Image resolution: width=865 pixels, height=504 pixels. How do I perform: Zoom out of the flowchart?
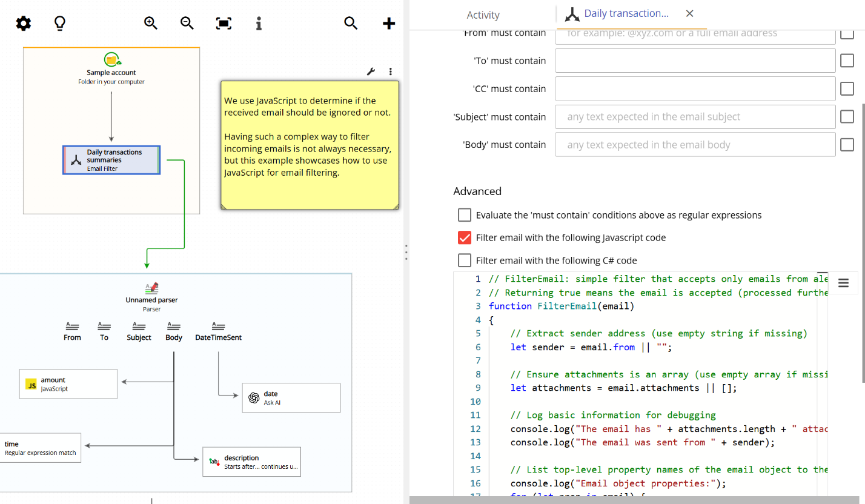pyautogui.click(x=187, y=23)
